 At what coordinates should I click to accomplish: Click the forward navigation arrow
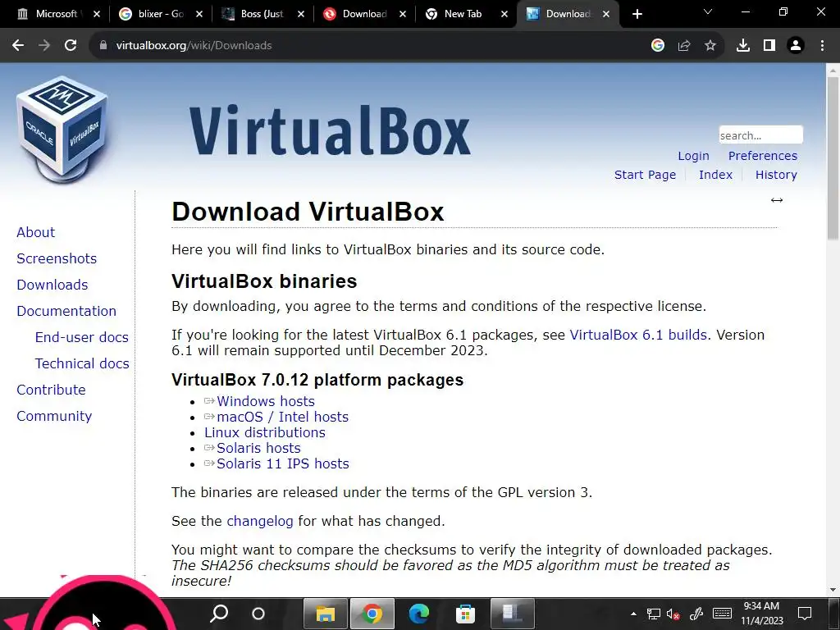point(44,46)
